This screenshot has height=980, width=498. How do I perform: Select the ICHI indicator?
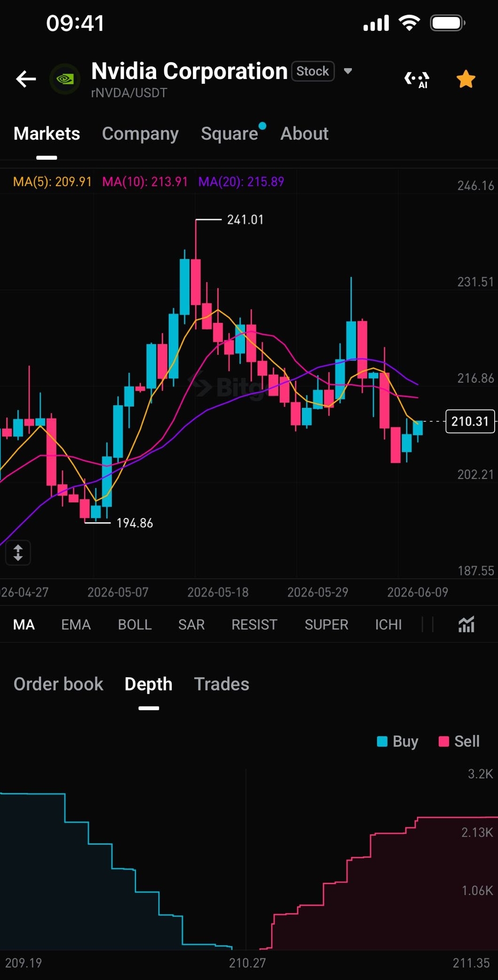tap(388, 625)
